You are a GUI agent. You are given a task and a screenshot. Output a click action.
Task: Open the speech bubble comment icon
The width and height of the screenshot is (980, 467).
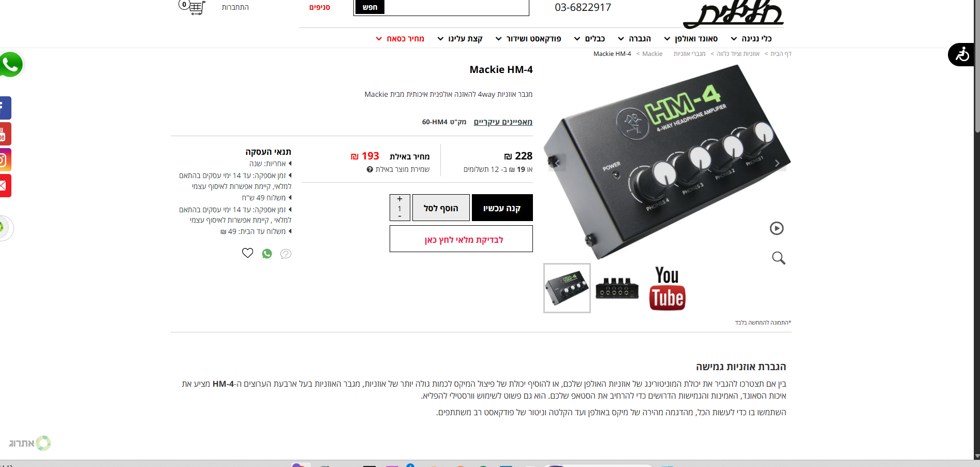[286, 254]
